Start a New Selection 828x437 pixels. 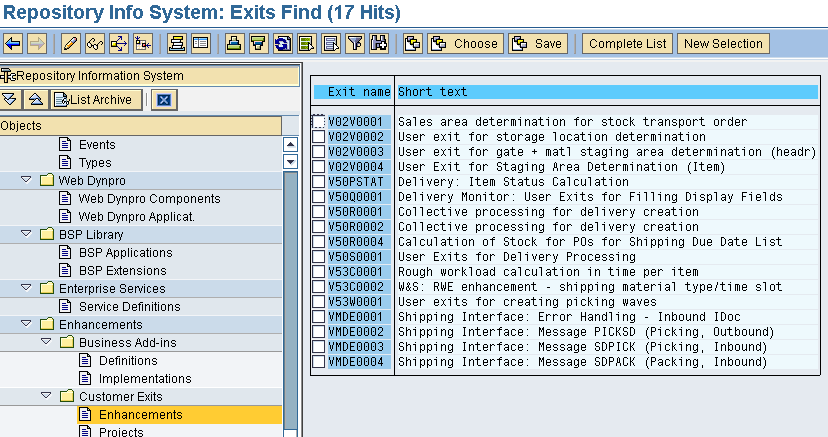click(723, 44)
